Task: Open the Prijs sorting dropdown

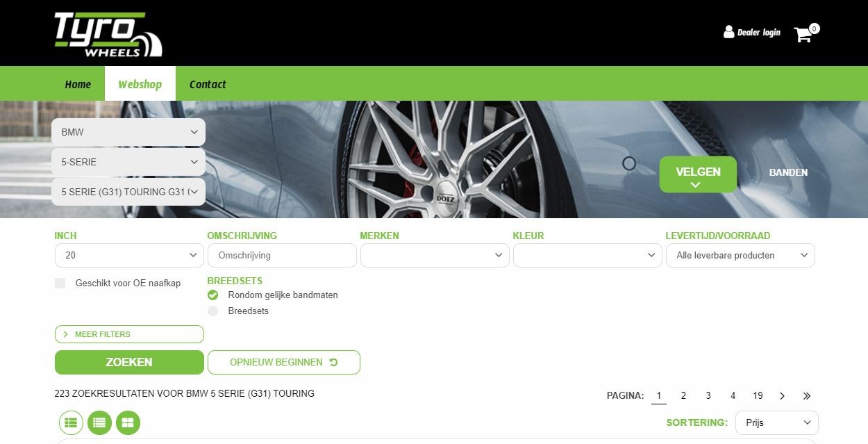Action: [776, 422]
